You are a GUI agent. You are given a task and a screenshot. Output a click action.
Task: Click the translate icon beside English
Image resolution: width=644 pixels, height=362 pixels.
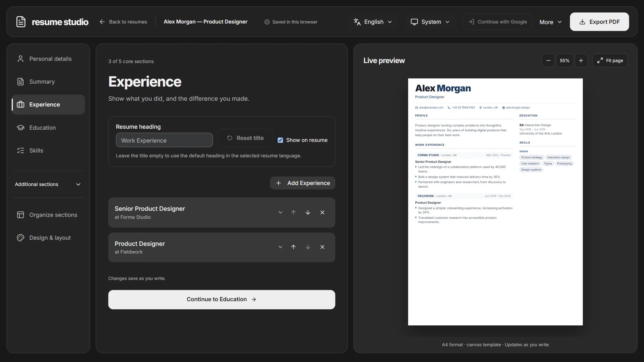[357, 22]
